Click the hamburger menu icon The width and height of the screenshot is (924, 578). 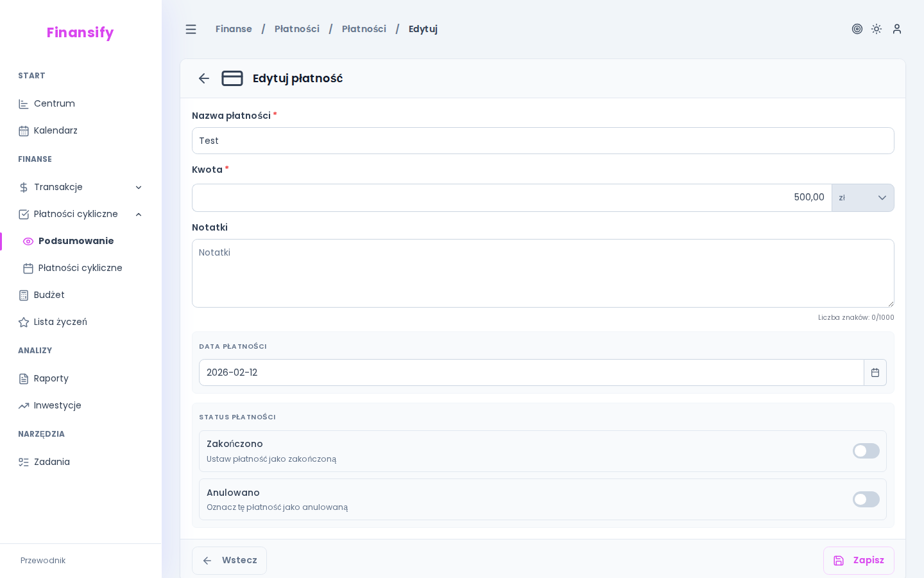[x=191, y=29]
